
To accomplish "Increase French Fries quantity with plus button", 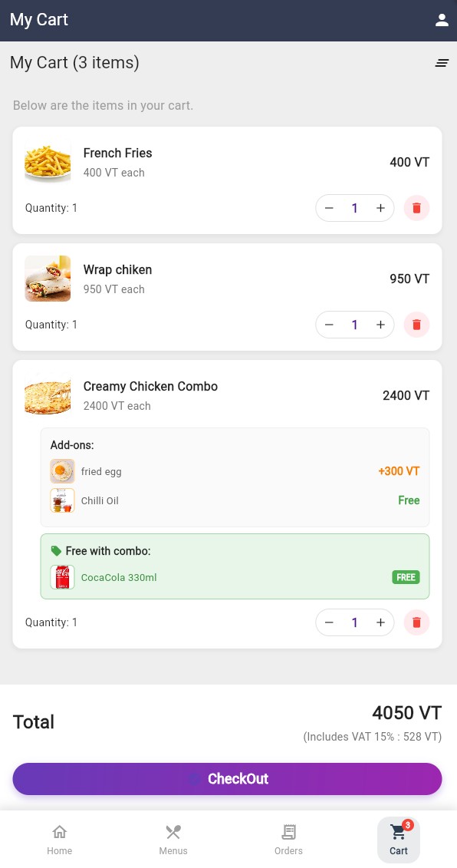I will pos(380,208).
